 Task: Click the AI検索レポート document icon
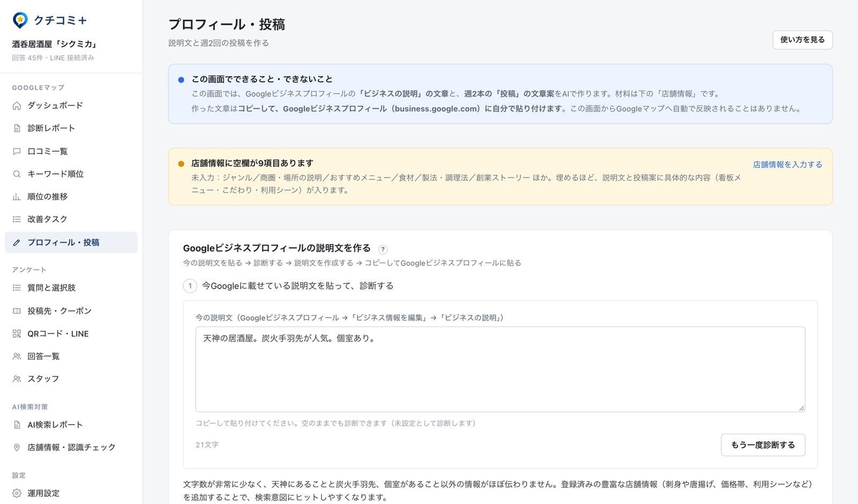(17, 425)
